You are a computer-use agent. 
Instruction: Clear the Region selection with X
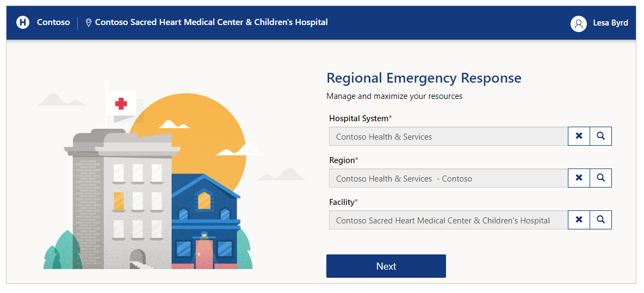point(579,178)
